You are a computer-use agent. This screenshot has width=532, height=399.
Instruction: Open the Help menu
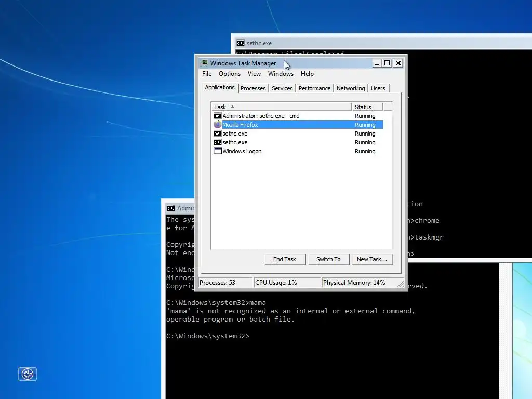(307, 74)
